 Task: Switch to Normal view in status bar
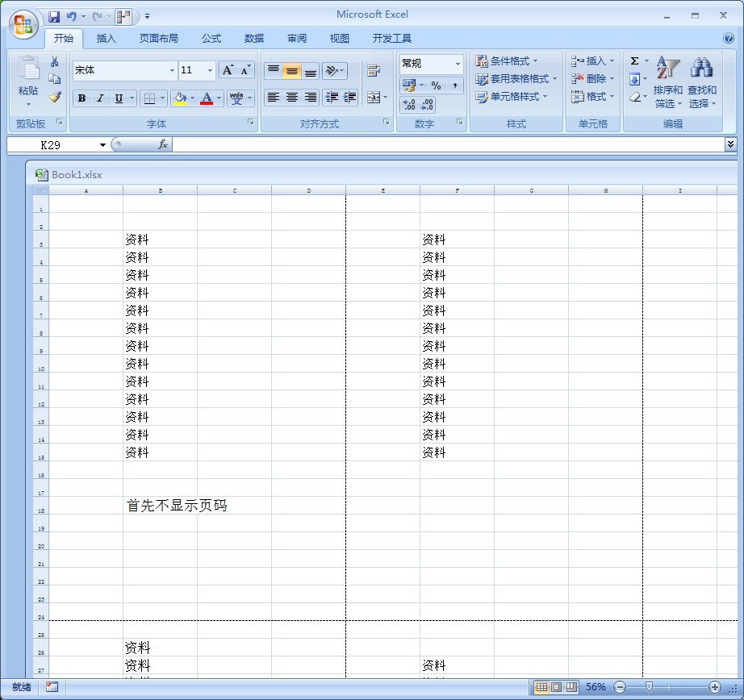pyautogui.click(x=542, y=687)
